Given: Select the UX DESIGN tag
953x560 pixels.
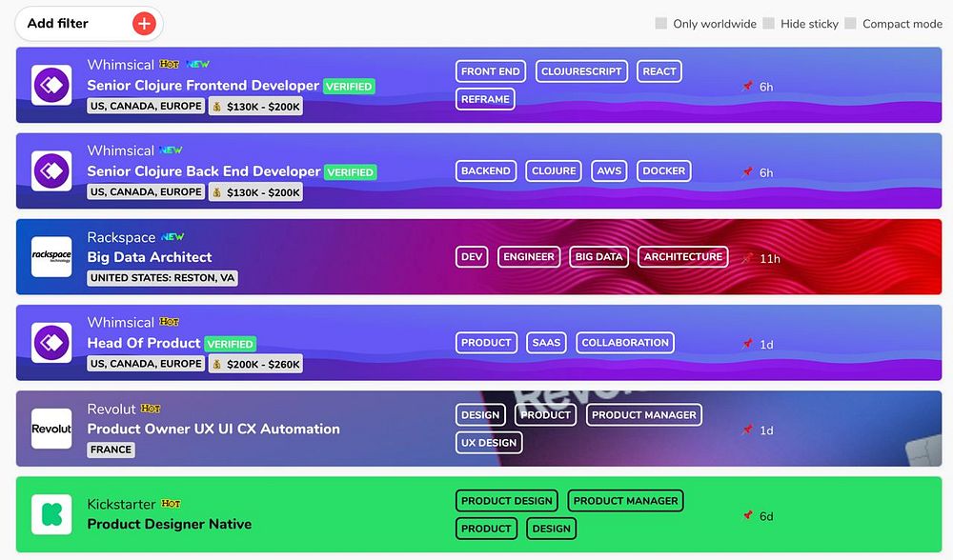Looking at the screenshot, I should pos(489,443).
